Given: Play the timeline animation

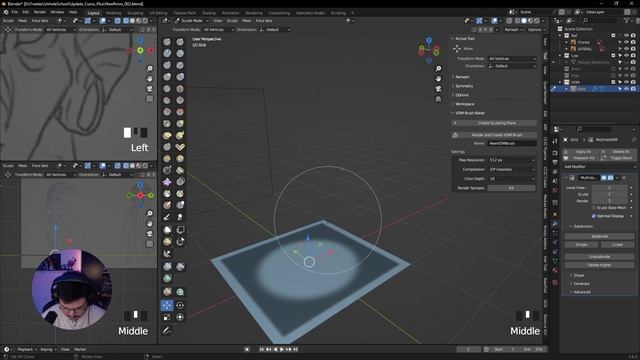Looking at the screenshot, I should click(x=282, y=349).
